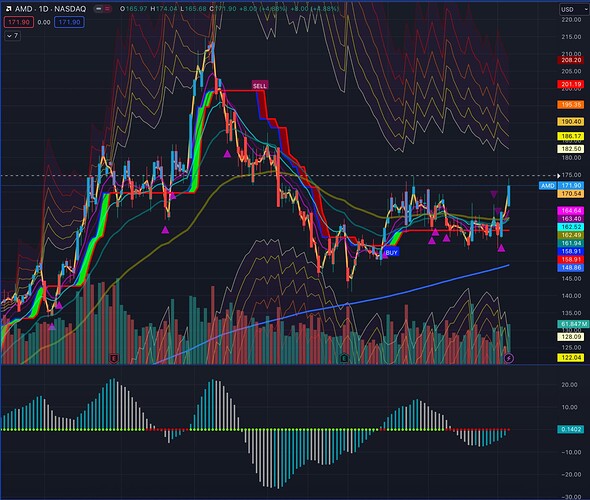
Task: Select the 208.20 dark red price label
Action: tap(571, 60)
